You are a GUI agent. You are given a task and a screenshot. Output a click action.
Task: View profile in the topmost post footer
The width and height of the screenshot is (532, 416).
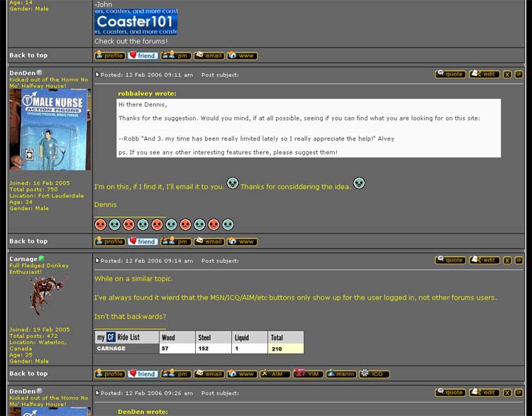point(110,55)
